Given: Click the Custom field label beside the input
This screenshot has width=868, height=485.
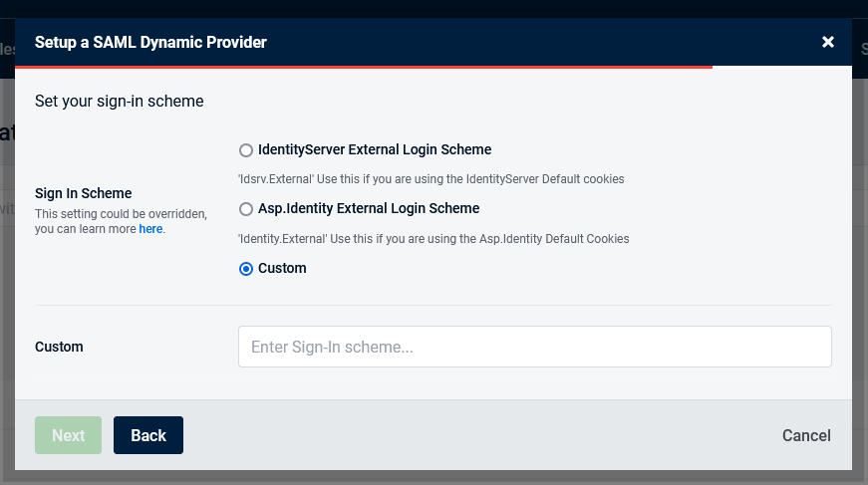Looking at the screenshot, I should tap(59, 347).
